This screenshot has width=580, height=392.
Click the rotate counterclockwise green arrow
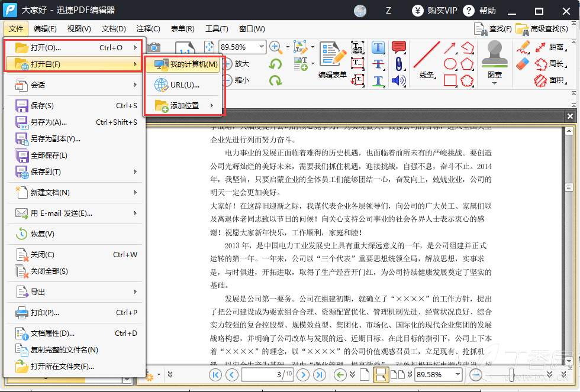(275, 64)
